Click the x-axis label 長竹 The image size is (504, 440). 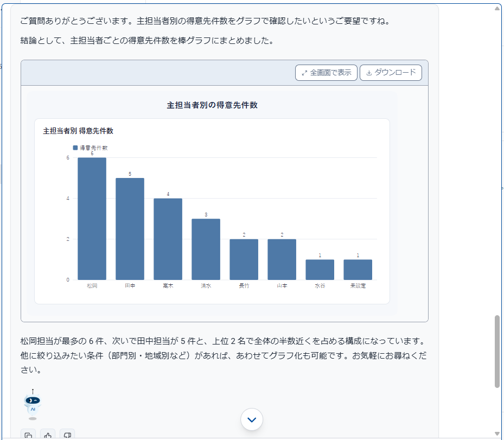(244, 286)
